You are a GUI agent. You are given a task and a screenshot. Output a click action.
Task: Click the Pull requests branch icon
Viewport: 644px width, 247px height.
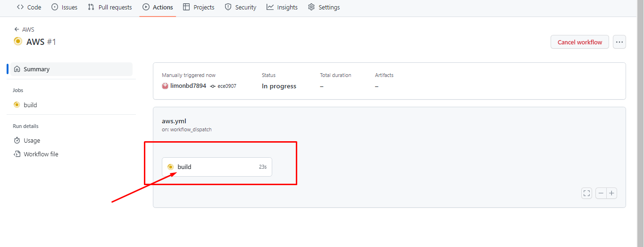[91, 7]
